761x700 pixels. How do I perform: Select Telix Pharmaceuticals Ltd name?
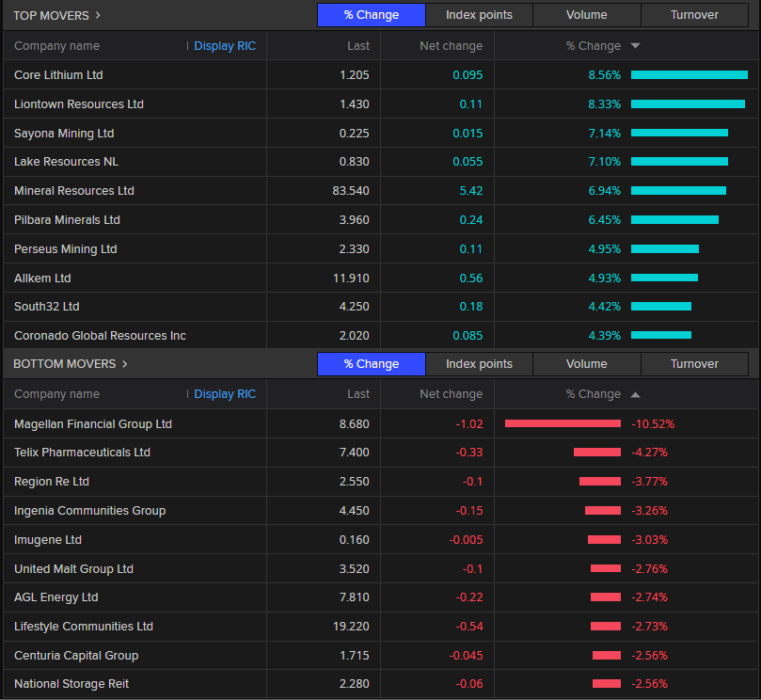coord(82,453)
